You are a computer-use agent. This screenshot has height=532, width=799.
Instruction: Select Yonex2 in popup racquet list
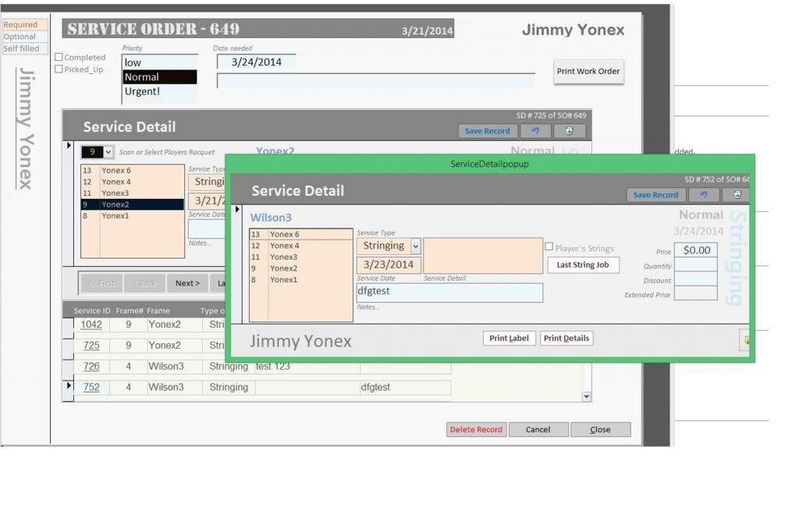300,268
